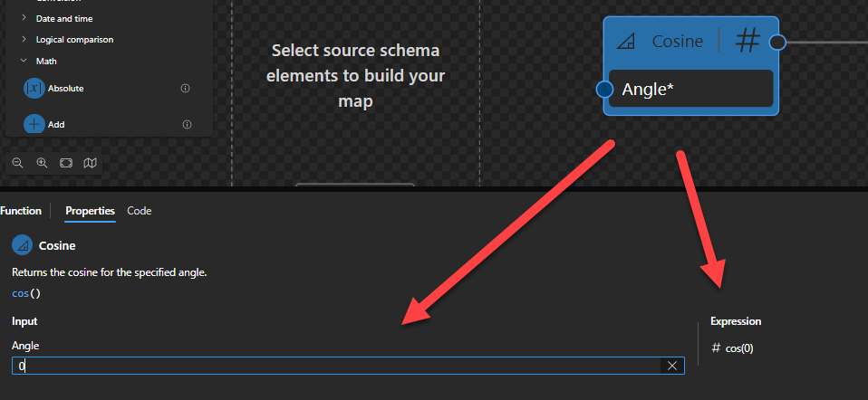Expand the Logical comparison category

click(x=24, y=40)
